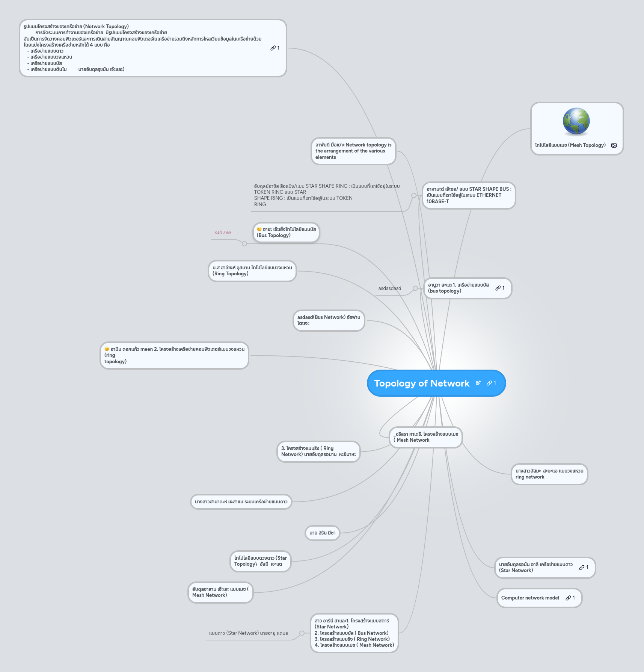
Task: Select the Mesh Network node by อับดุลซาลาม
Action: tap(220, 592)
